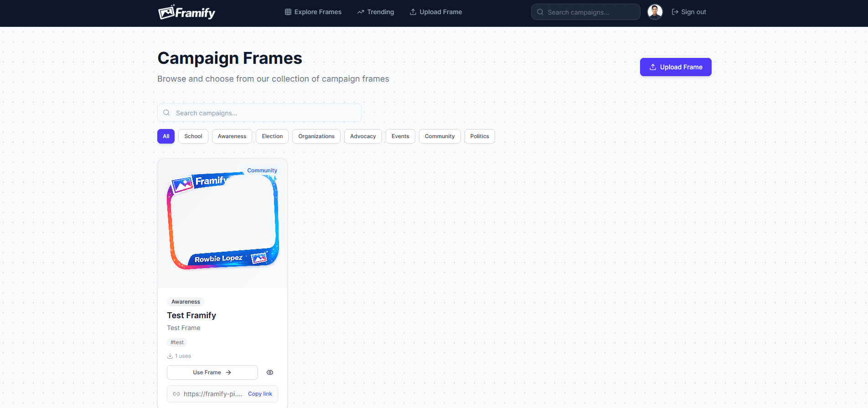Open the user profile avatar

tap(655, 12)
